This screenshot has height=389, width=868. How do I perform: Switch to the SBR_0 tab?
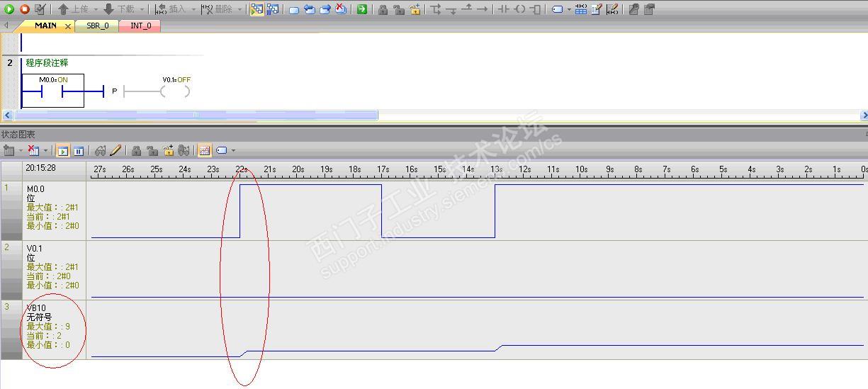(x=97, y=26)
